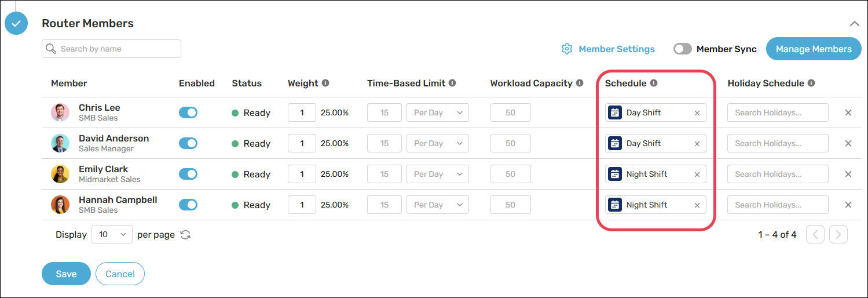
Task: Click the Save button
Action: click(66, 274)
